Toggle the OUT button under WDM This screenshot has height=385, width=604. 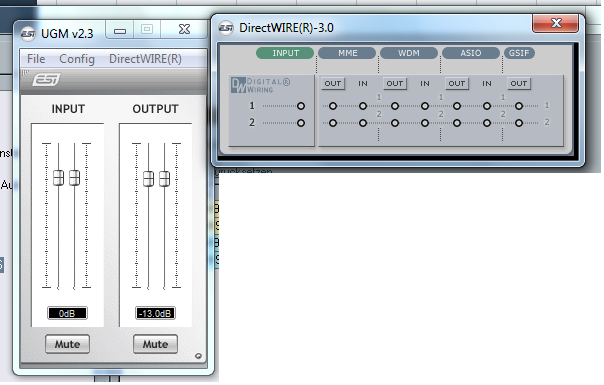coord(395,83)
